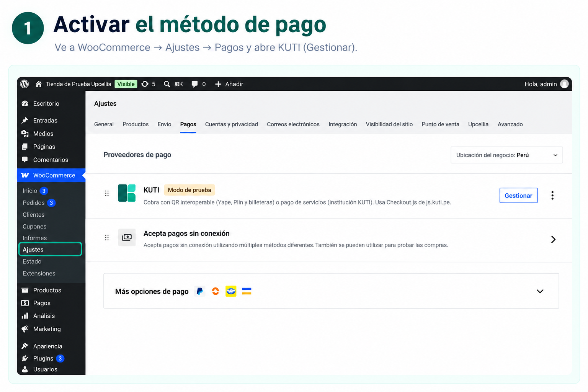The height and width of the screenshot is (392, 588).
Task: Go to the Integración tab
Action: [343, 124]
